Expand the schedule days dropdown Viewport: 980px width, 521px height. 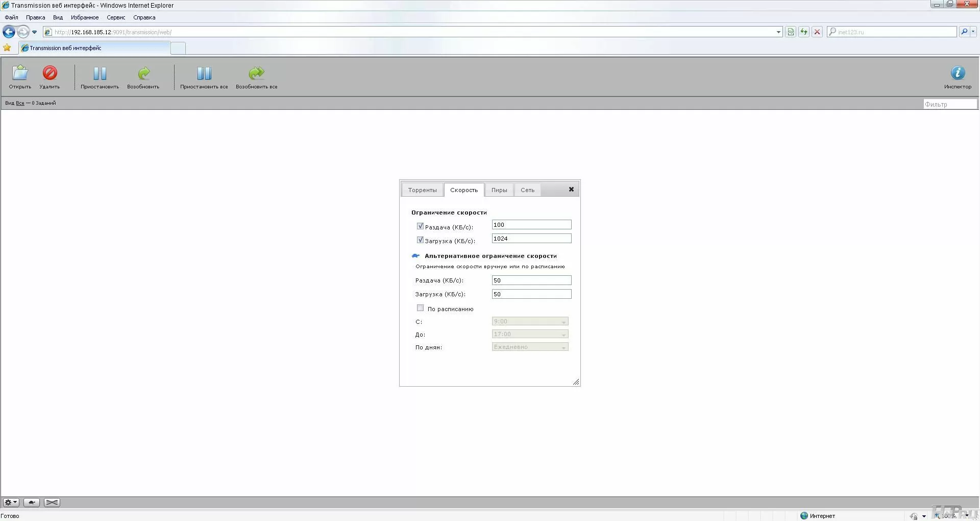(x=530, y=347)
